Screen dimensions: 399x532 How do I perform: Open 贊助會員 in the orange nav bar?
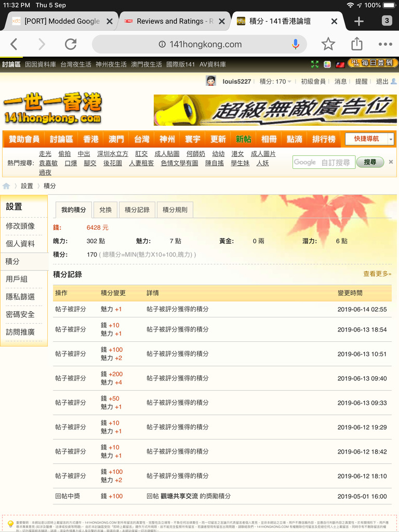click(24, 139)
